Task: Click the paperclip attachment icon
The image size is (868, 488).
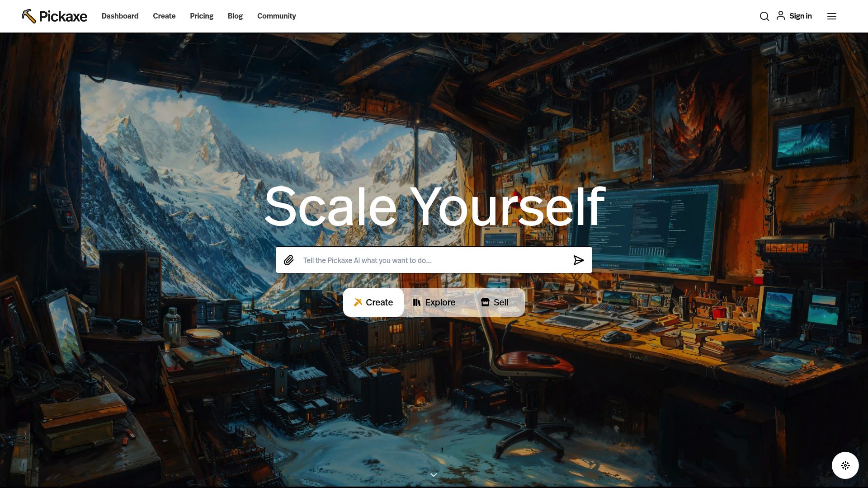Action: (289, 260)
